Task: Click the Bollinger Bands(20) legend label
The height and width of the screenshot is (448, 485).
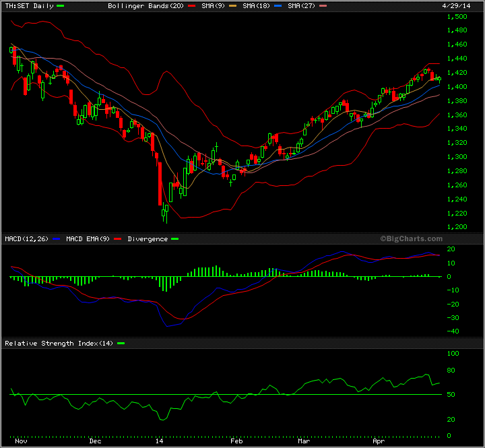Action: pyautogui.click(x=145, y=6)
